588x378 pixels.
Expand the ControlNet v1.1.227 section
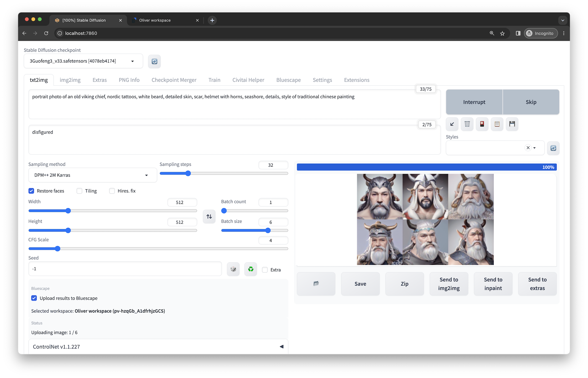(281, 347)
